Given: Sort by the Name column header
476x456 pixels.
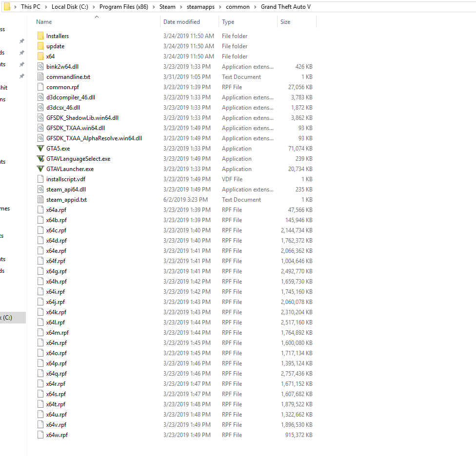Looking at the screenshot, I should [44, 22].
